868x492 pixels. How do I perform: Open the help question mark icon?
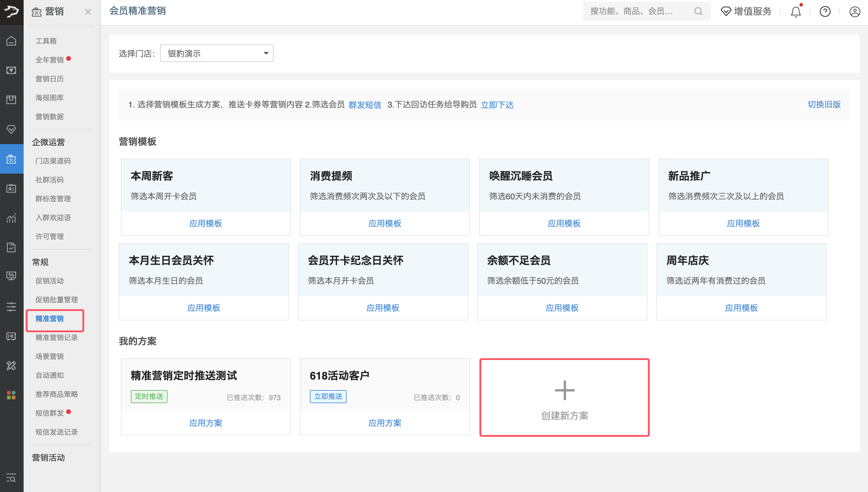[x=825, y=12]
